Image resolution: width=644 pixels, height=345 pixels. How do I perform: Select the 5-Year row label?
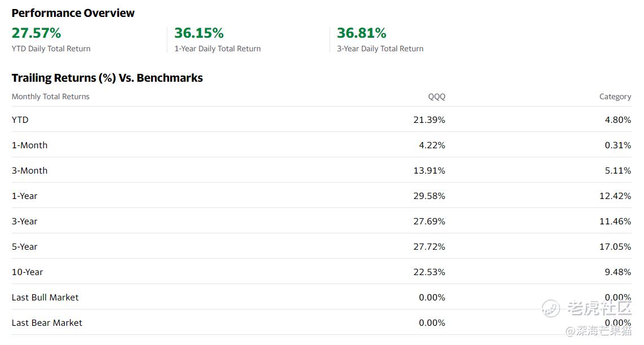[24, 247]
